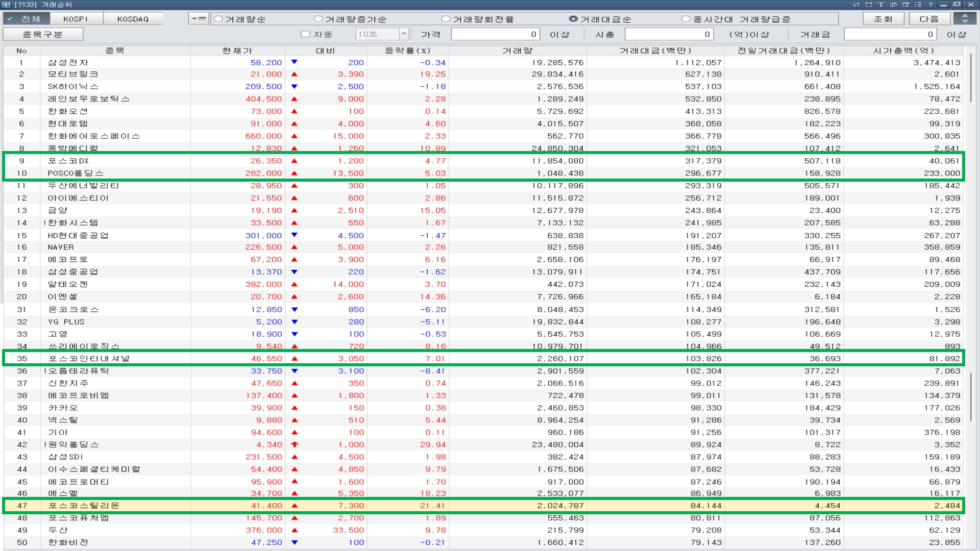Click the T font settings icon
980x551 pixels.
881,5
